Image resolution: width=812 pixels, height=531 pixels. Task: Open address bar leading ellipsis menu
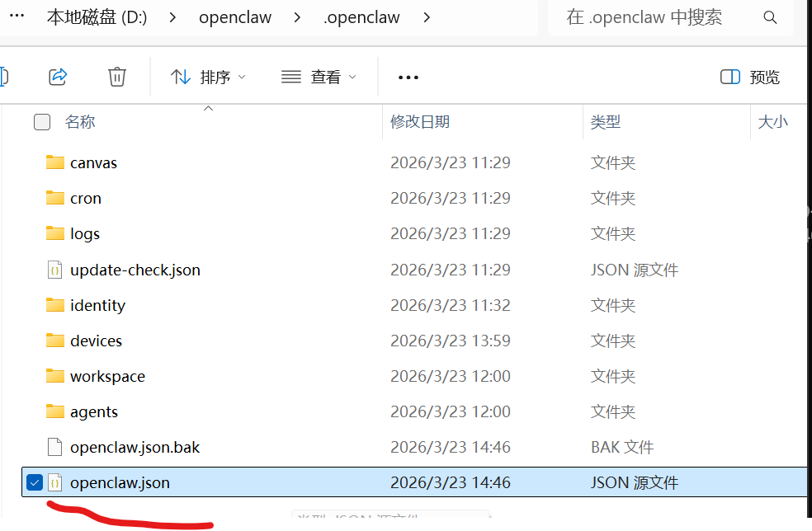17,16
